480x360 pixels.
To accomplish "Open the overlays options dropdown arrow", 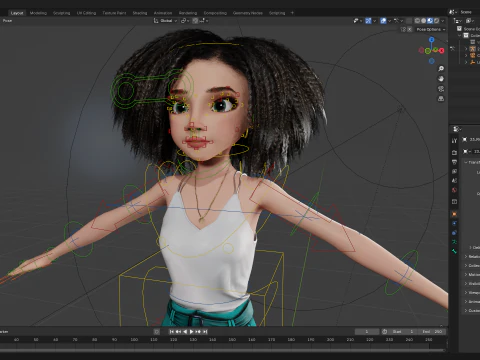I will point(389,21).
